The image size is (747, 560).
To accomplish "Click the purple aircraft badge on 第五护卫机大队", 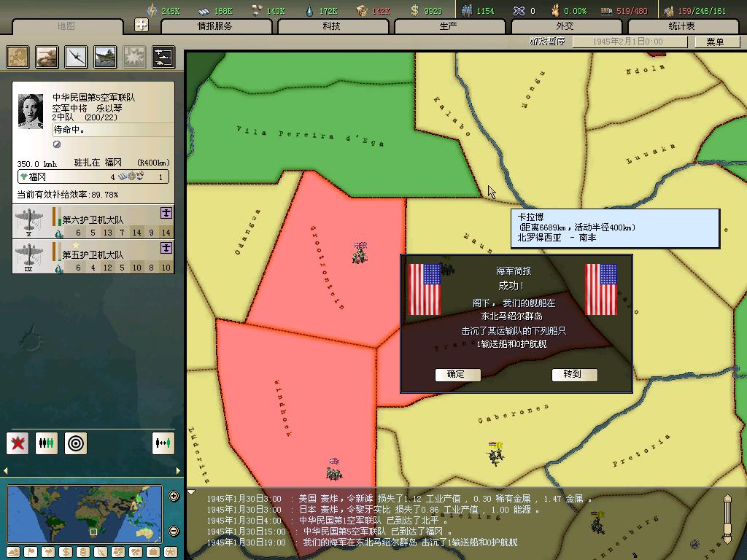I will coord(166,248).
